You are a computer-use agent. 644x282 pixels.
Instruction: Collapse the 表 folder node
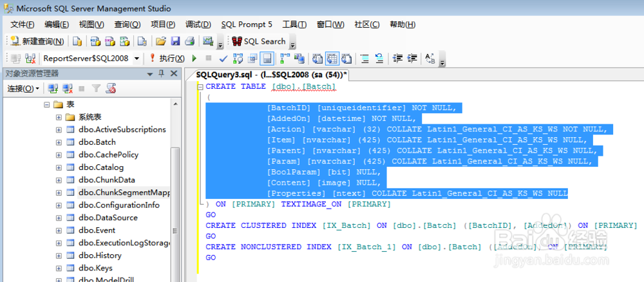46,105
